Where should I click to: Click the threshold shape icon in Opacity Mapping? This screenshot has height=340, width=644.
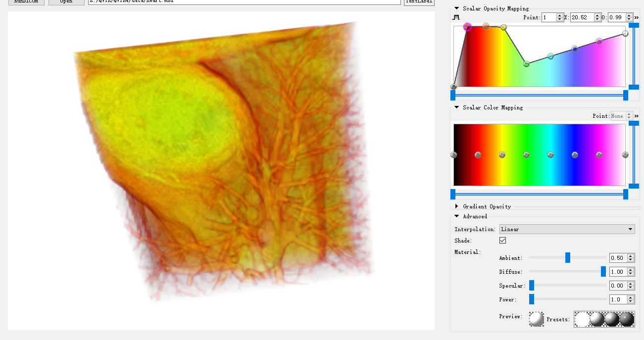coord(456,17)
